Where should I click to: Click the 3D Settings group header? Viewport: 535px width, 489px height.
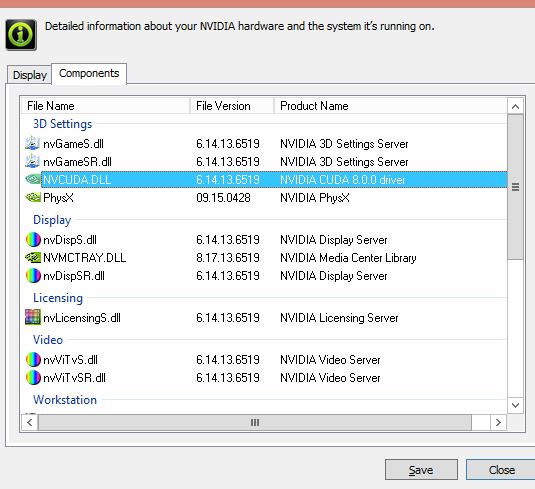(62, 124)
